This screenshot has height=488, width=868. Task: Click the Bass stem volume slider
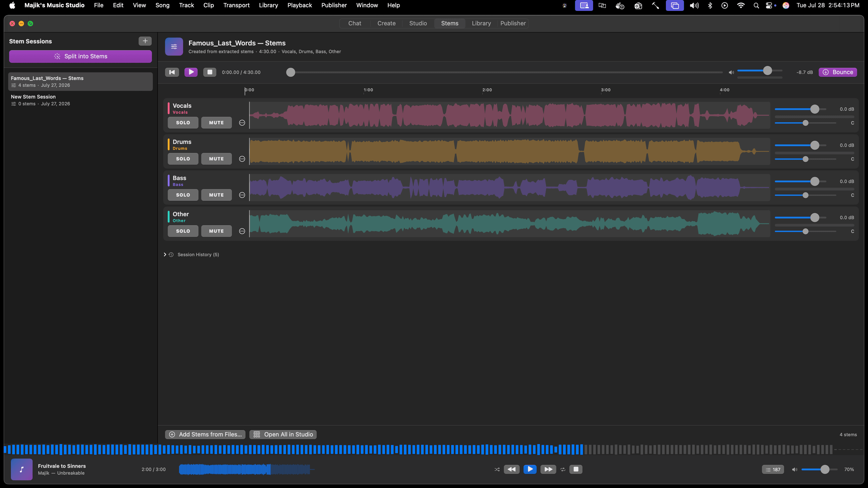[x=801, y=182]
